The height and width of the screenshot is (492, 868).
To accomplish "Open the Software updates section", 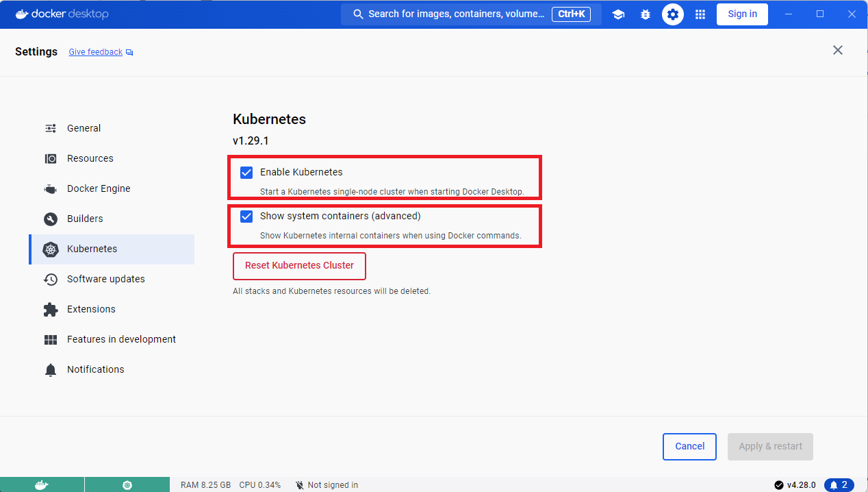I will (x=105, y=279).
